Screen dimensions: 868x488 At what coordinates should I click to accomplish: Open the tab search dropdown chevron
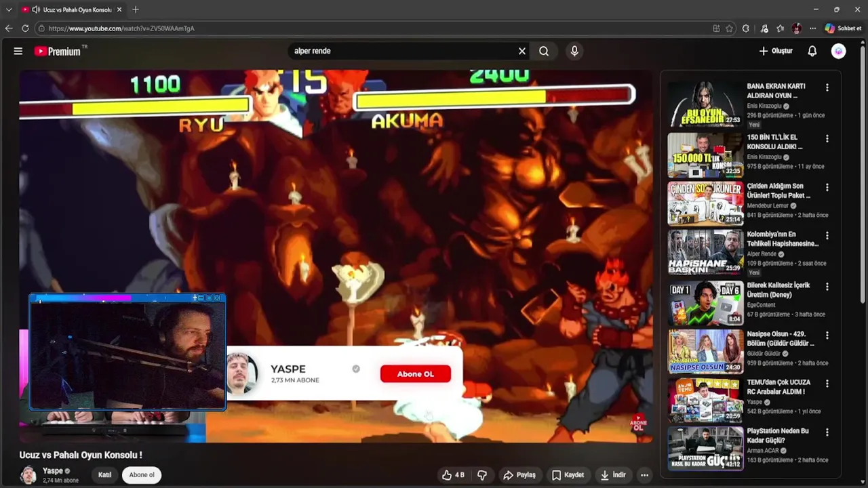tap(9, 9)
